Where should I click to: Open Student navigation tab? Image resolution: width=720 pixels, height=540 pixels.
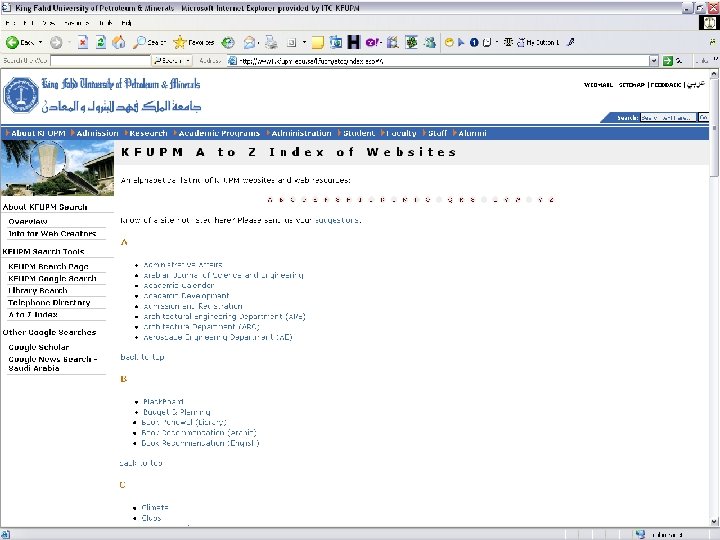359,133
